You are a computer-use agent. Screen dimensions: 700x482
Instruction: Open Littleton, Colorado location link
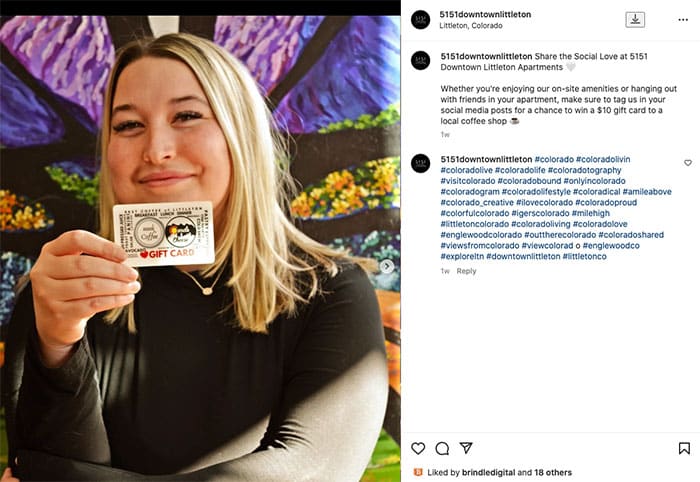[x=471, y=26]
